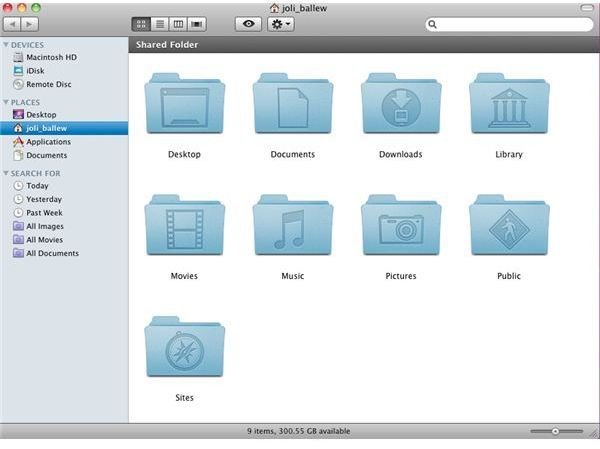Show All Movies smart search
The image size is (600, 449).
(x=64, y=240)
